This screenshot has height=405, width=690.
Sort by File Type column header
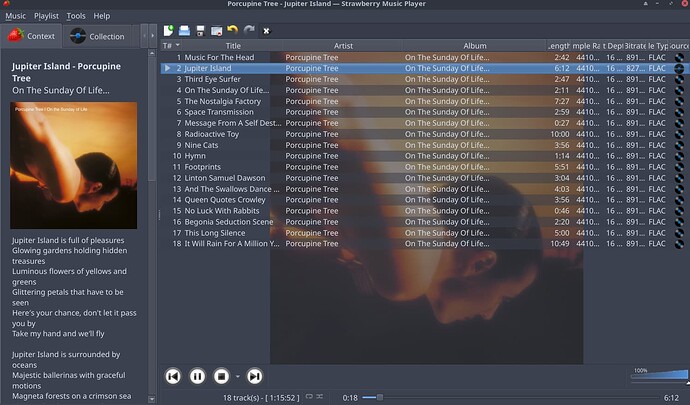click(657, 45)
